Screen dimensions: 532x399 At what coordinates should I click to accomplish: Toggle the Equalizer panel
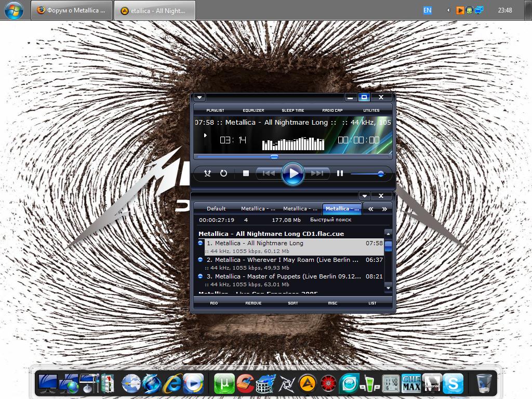coord(254,110)
